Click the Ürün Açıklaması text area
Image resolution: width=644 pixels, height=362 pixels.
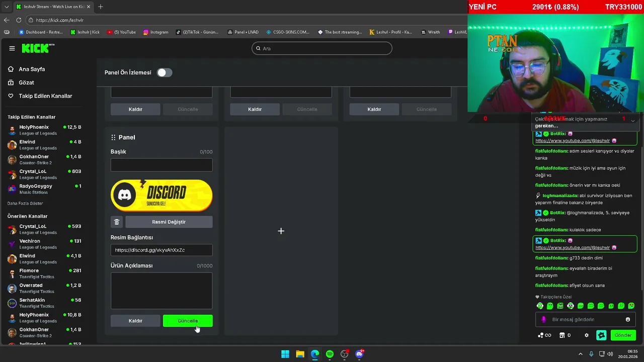click(162, 291)
